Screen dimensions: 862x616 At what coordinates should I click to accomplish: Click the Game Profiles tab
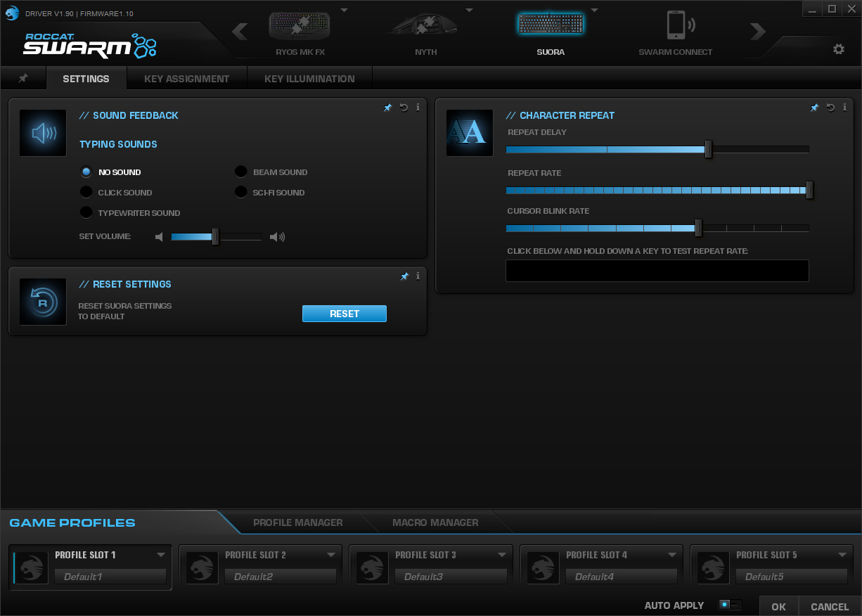pyautogui.click(x=72, y=522)
